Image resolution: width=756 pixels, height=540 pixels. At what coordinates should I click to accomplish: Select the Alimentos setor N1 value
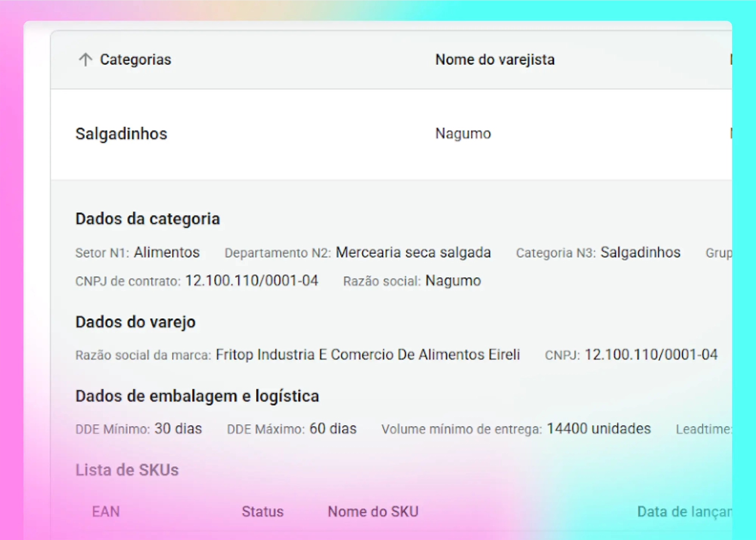click(x=166, y=252)
